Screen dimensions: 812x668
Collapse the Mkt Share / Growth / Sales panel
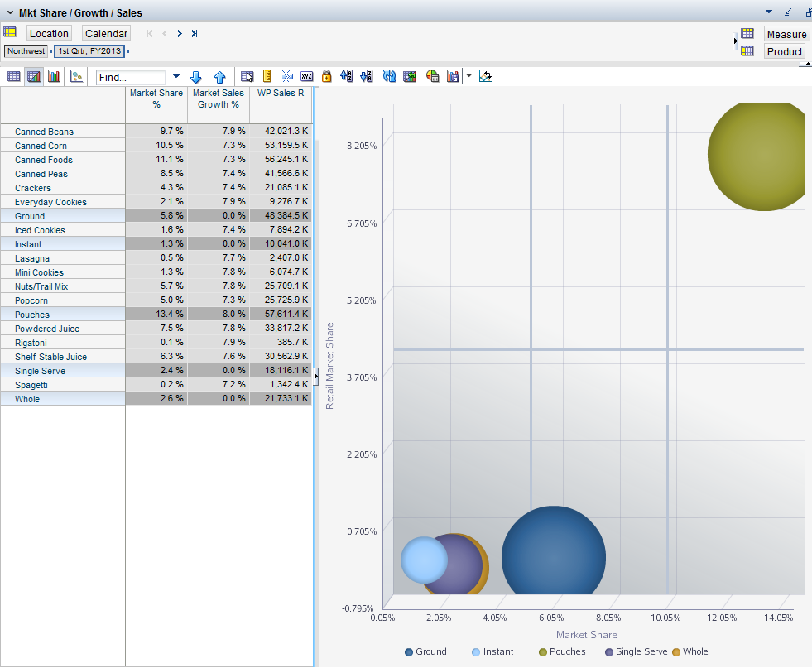point(10,12)
